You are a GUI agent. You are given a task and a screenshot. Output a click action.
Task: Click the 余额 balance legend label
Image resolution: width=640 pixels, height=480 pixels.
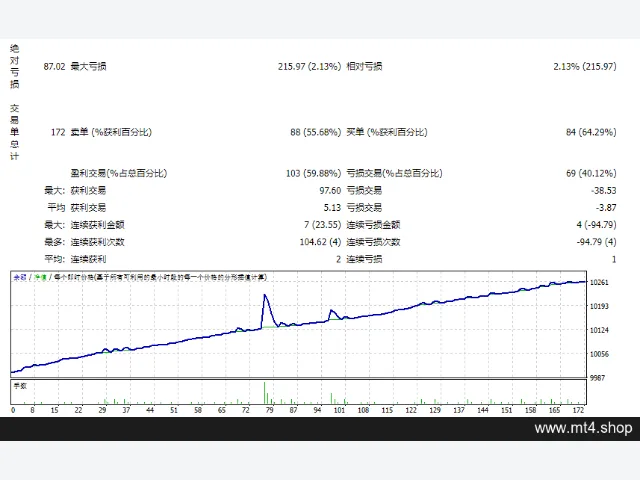[x=20, y=278]
